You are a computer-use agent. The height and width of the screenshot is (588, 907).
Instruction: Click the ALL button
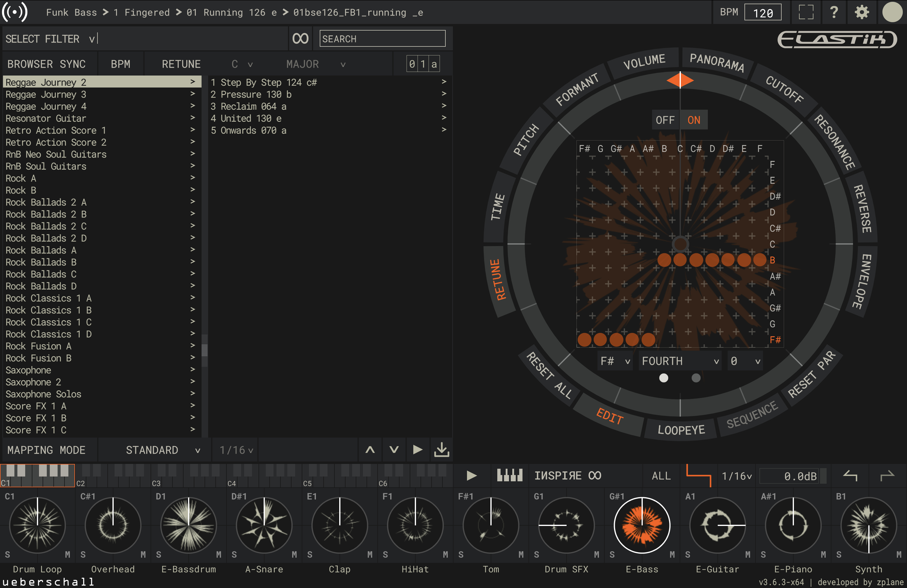click(661, 476)
